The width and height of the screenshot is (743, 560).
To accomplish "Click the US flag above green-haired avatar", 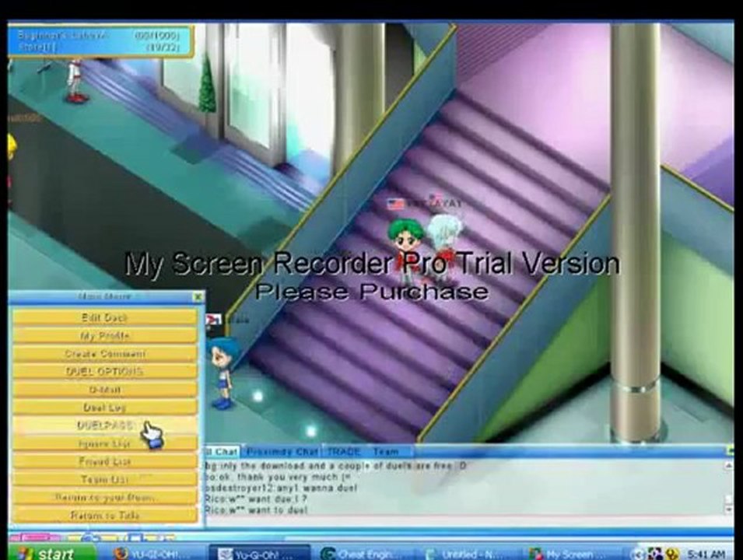I will coord(395,204).
